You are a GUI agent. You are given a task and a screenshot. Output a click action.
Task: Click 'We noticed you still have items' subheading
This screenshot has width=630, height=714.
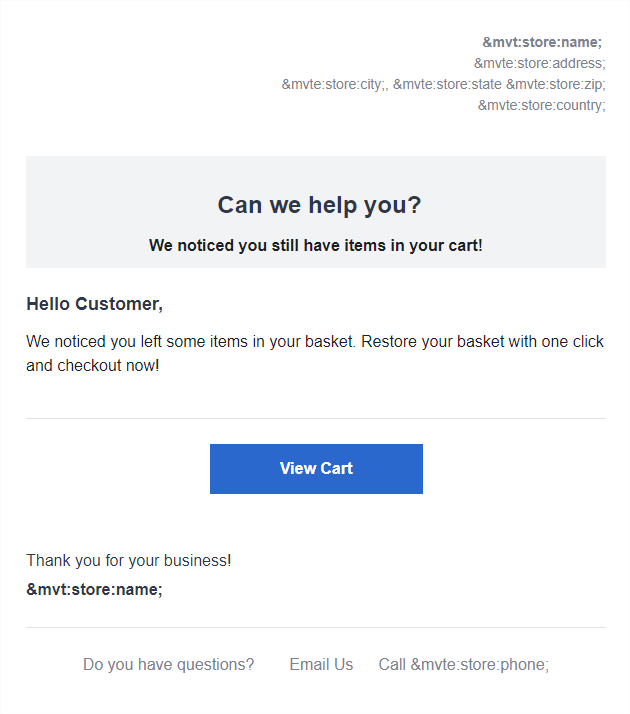click(315, 245)
